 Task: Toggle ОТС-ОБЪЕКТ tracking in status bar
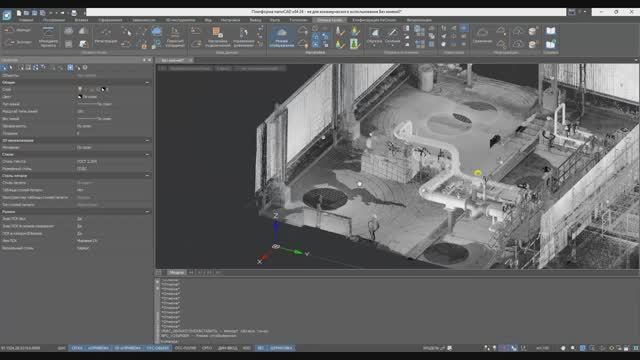pyautogui.click(x=158, y=348)
